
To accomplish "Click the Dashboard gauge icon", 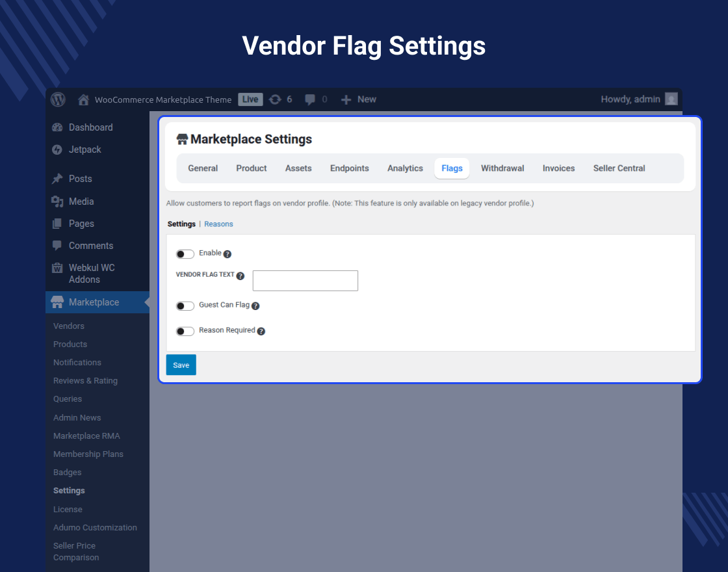I will pos(57,127).
